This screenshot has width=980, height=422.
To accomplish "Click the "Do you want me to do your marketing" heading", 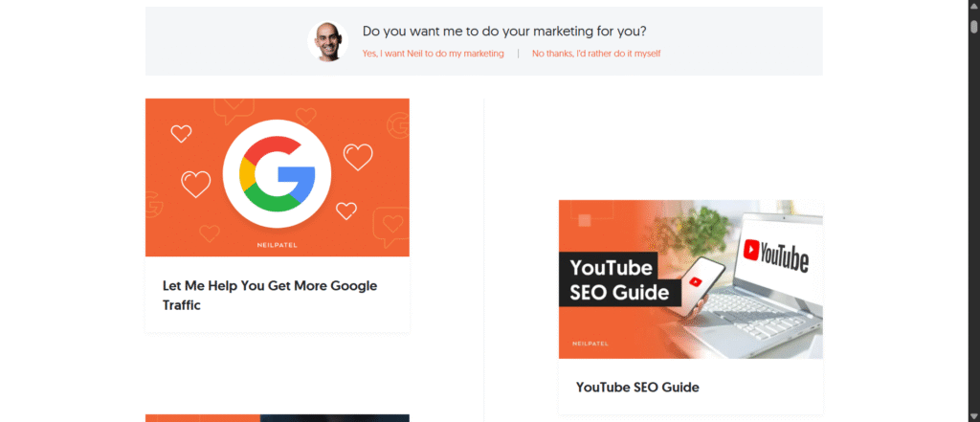I will (504, 31).
